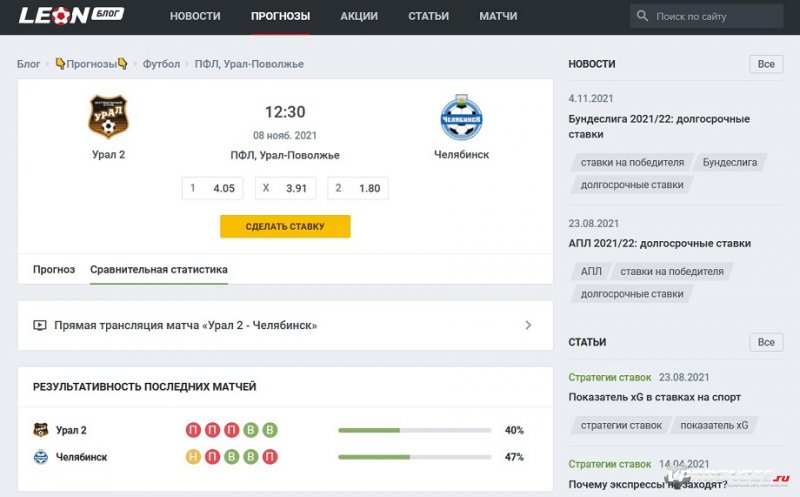
Task: Click the Урал 2 team crest
Action: [x=108, y=117]
